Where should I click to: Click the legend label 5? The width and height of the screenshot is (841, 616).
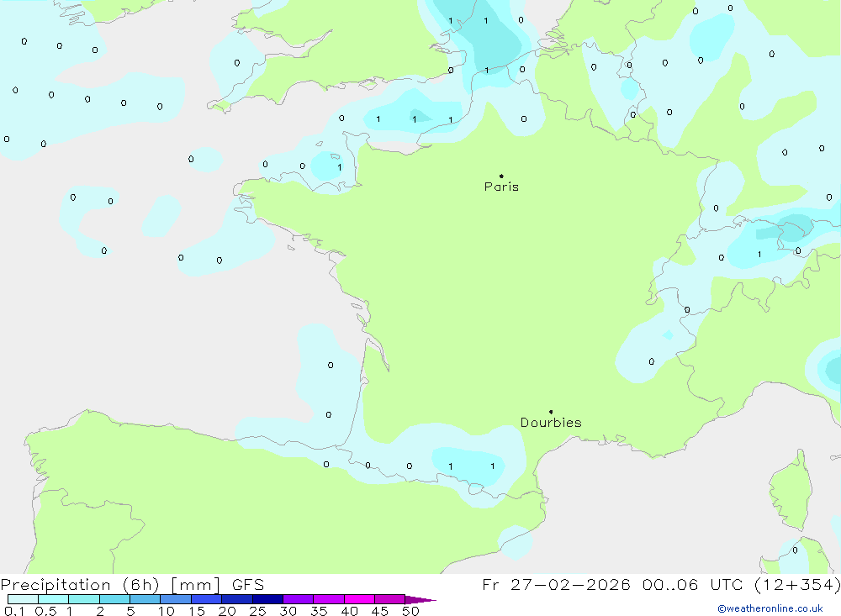pyautogui.click(x=130, y=611)
